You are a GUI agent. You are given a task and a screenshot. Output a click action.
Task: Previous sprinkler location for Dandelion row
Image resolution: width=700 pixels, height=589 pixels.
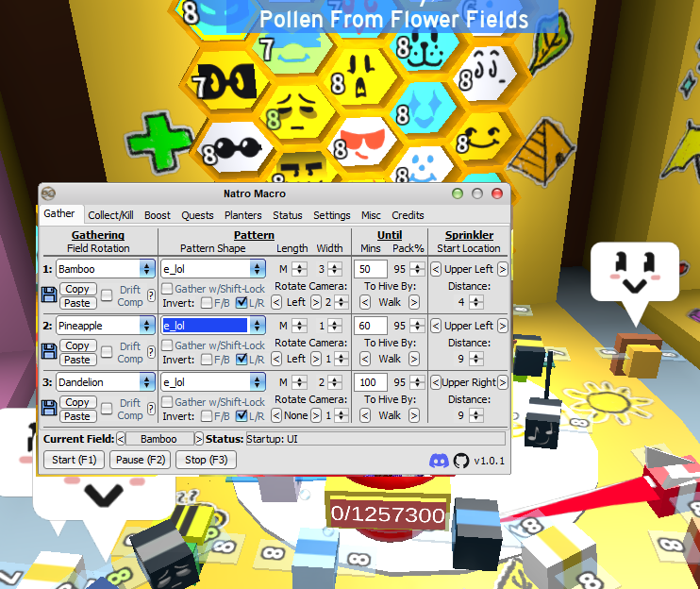[x=436, y=382]
